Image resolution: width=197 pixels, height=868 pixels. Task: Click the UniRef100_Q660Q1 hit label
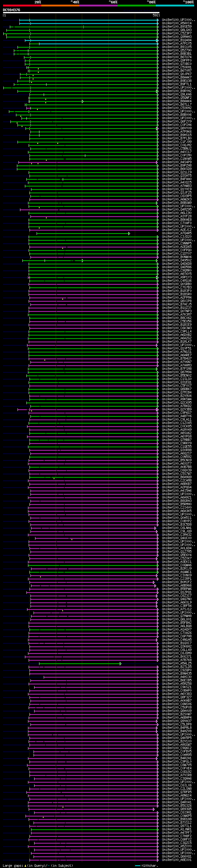[x=177, y=856]
